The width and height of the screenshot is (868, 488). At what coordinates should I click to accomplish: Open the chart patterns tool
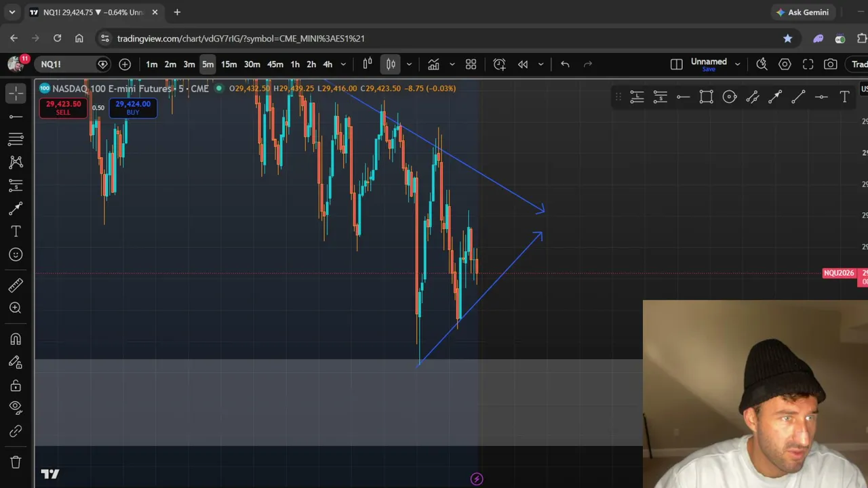(16, 162)
